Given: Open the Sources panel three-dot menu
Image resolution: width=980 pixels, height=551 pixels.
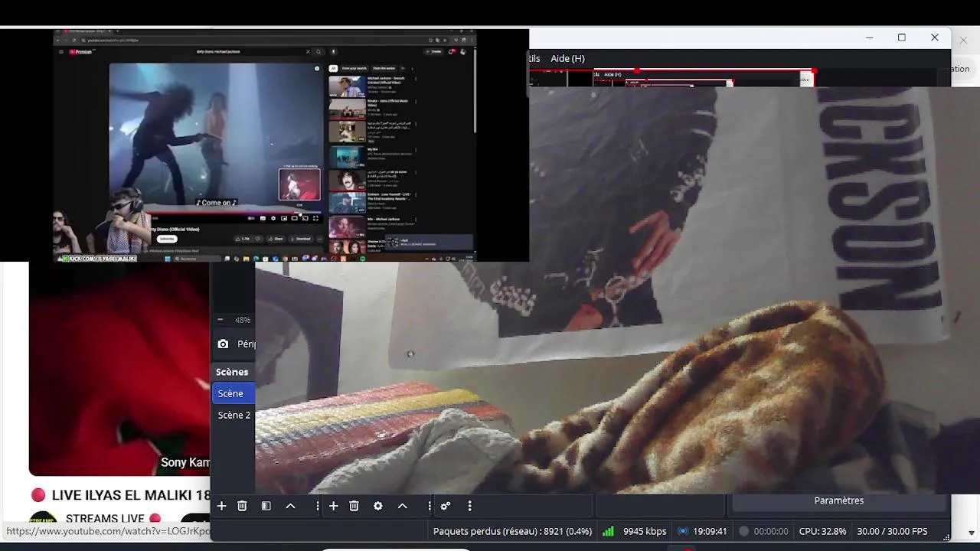Looking at the screenshot, I should (429, 506).
